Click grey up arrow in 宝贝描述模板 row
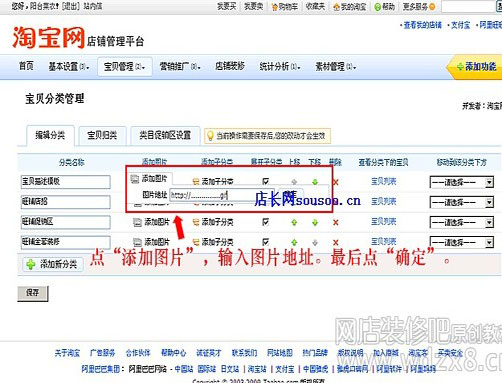Screen dimensions: 502x383 [294, 182]
